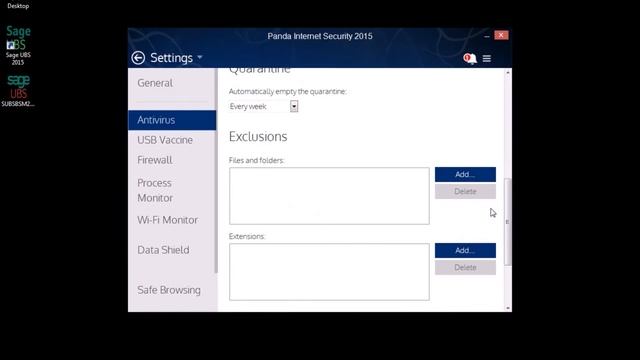Open the Firewall settings
Viewport: 640px width, 360px height.
tap(155, 160)
